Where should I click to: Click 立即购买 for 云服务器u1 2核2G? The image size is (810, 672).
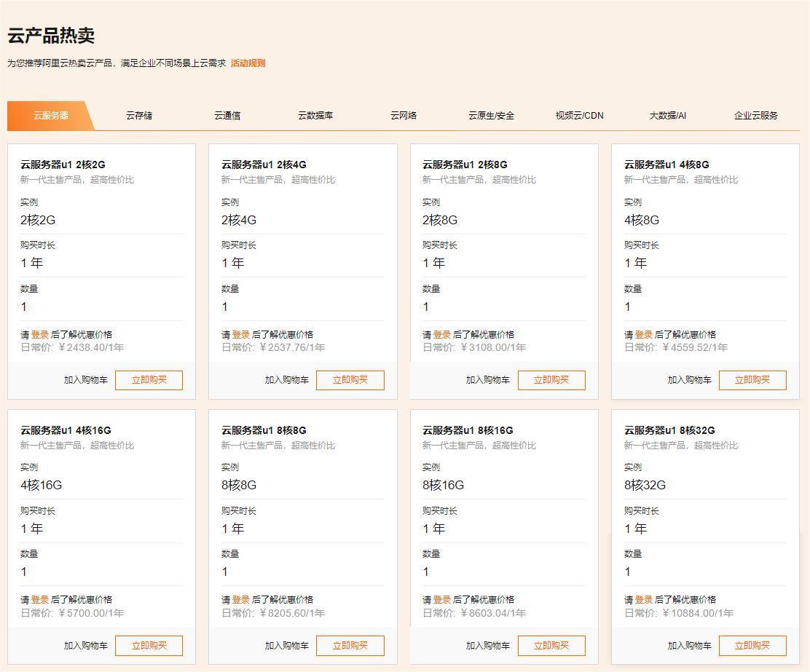tap(149, 380)
